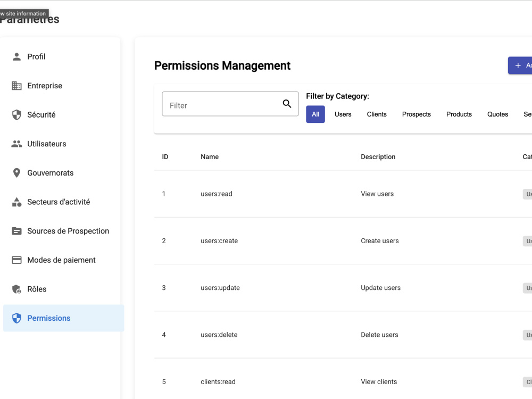Click the Create users description
This screenshot has width=532, height=399.
(x=380, y=241)
